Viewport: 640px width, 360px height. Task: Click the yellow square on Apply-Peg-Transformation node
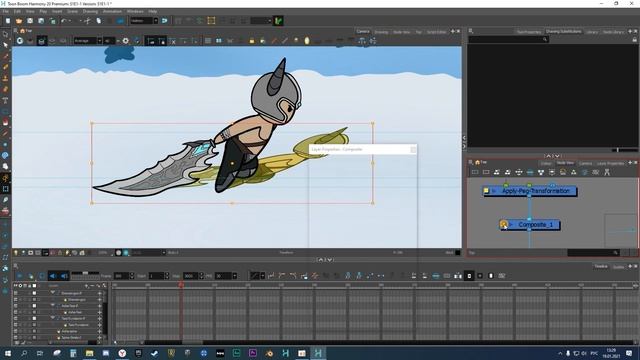click(486, 191)
